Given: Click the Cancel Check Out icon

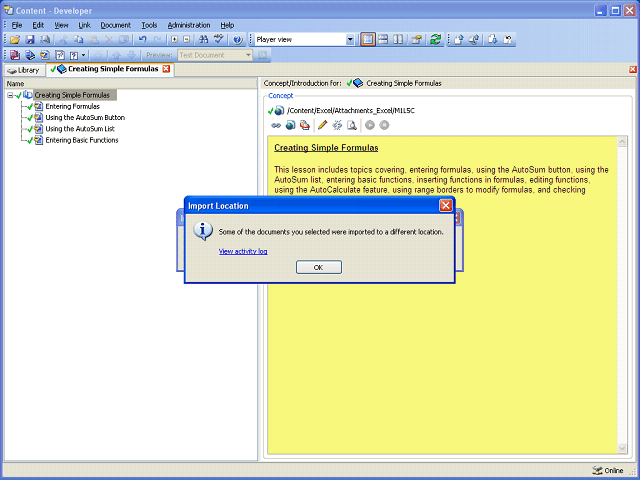Looking at the screenshot, I should 508,40.
